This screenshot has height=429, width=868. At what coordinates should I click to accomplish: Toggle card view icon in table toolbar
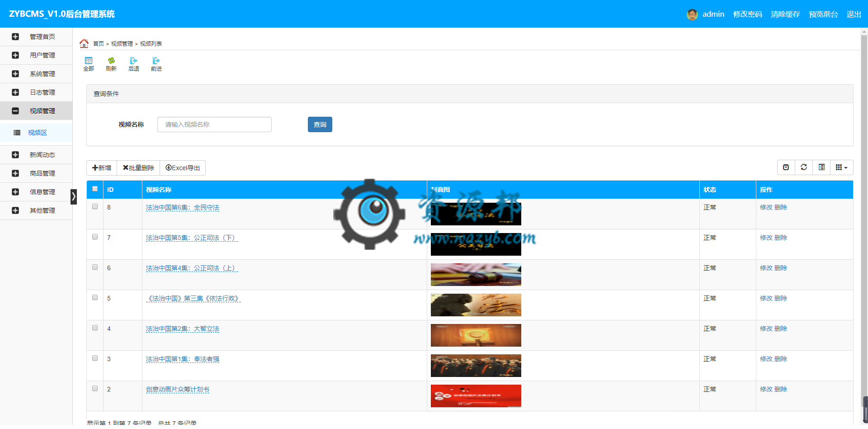[x=821, y=167]
